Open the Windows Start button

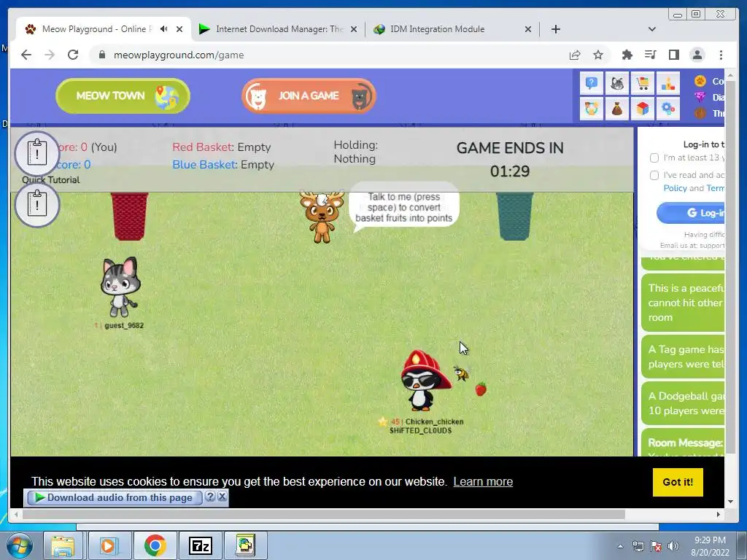pos(20,545)
